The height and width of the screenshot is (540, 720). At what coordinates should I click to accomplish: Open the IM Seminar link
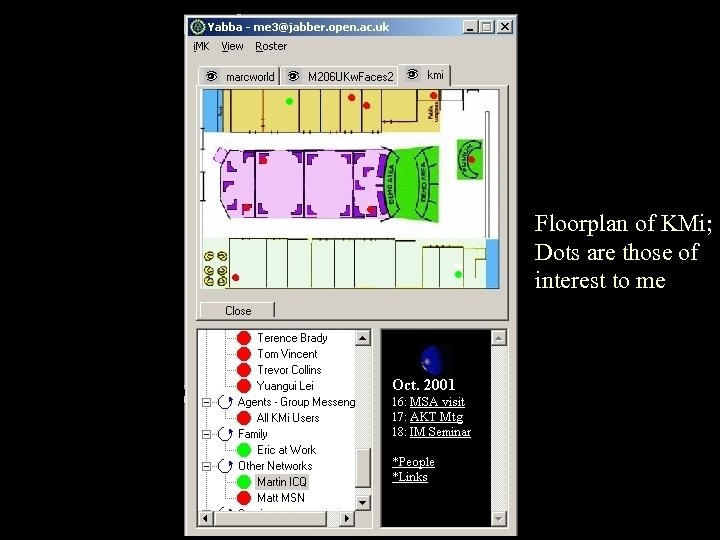pos(440,432)
